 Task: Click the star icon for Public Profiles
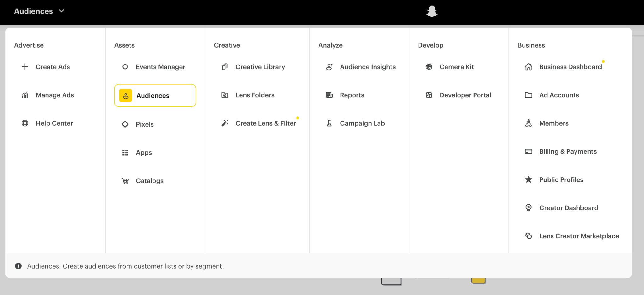point(529,179)
